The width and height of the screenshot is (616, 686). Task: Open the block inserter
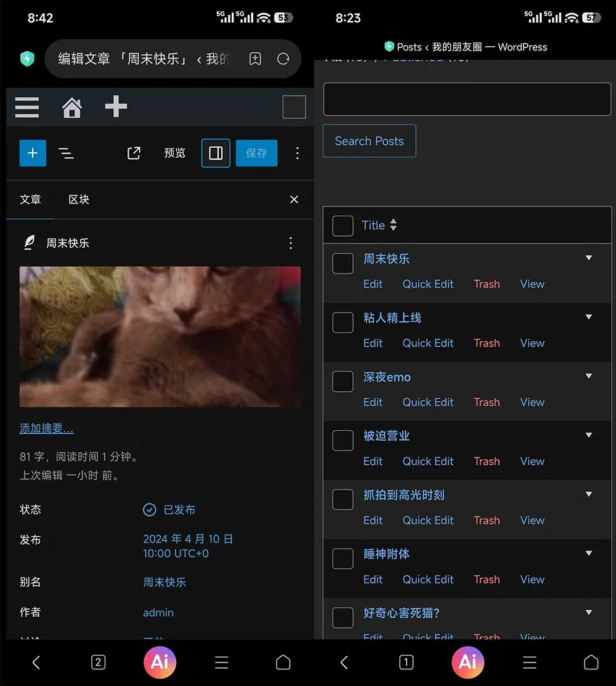[33, 153]
